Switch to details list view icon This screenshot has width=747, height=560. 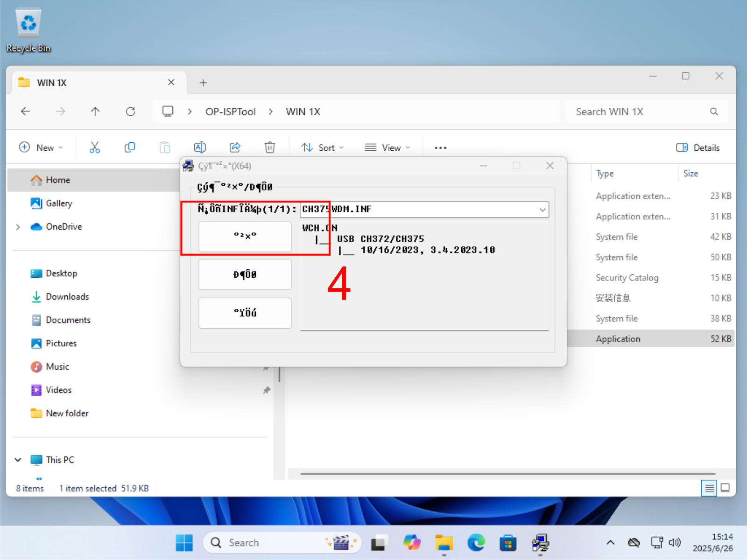(709, 488)
